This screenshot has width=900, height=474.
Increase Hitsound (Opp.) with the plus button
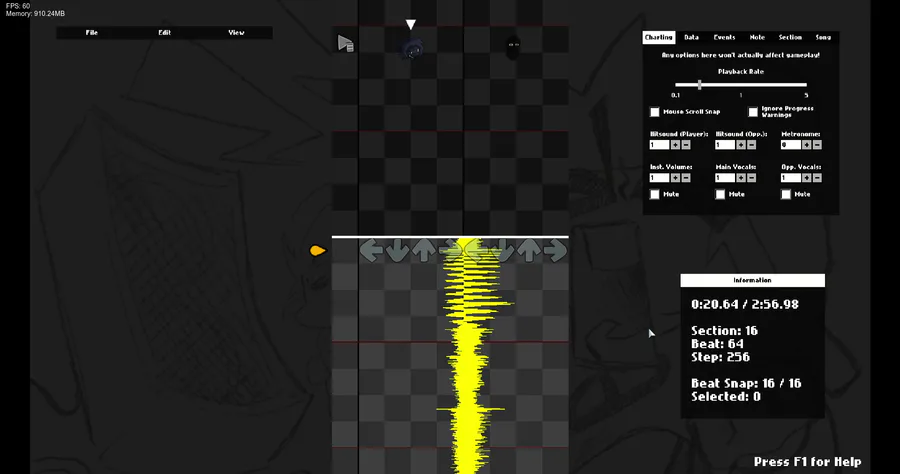pyautogui.click(x=741, y=145)
